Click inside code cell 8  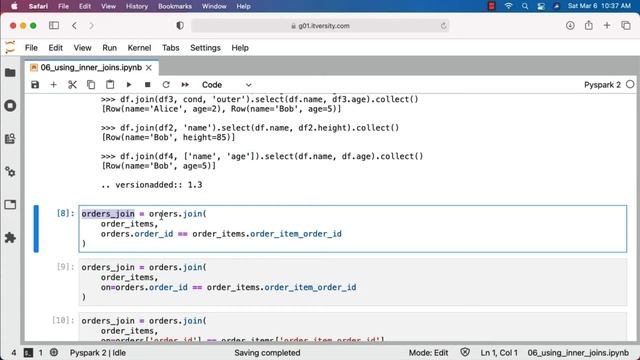353,229
